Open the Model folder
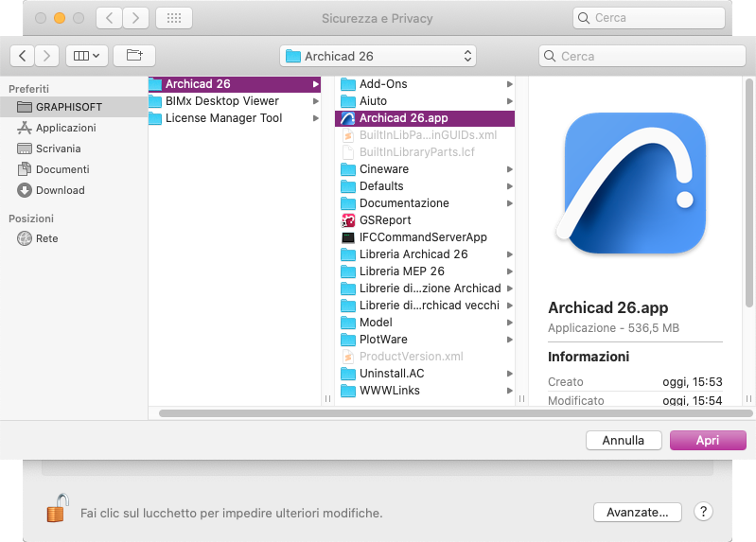 [x=425, y=323]
